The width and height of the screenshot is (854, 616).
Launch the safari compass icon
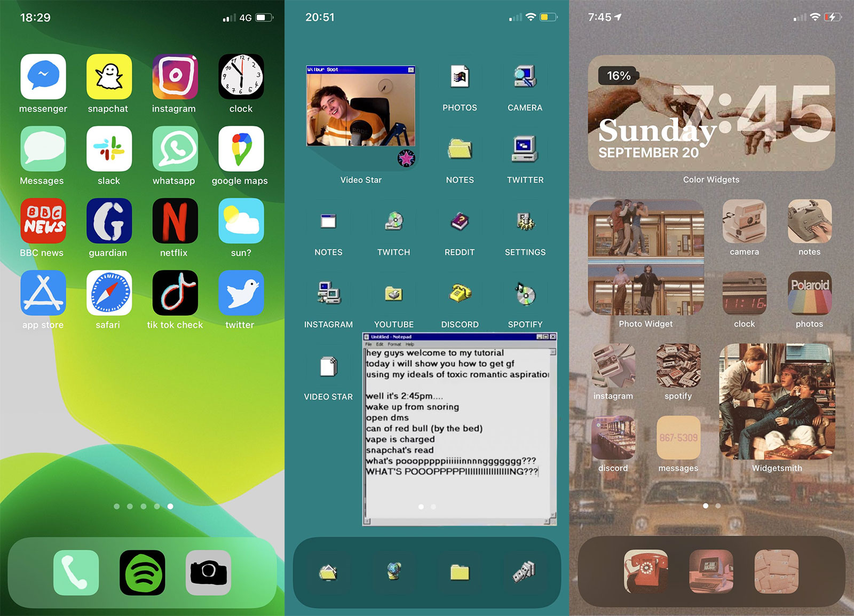[109, 293]
